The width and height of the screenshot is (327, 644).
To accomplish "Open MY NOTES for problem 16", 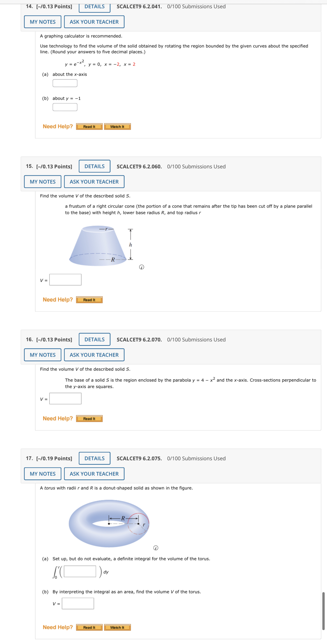I will pyautogui.click(x=42, y=355).
